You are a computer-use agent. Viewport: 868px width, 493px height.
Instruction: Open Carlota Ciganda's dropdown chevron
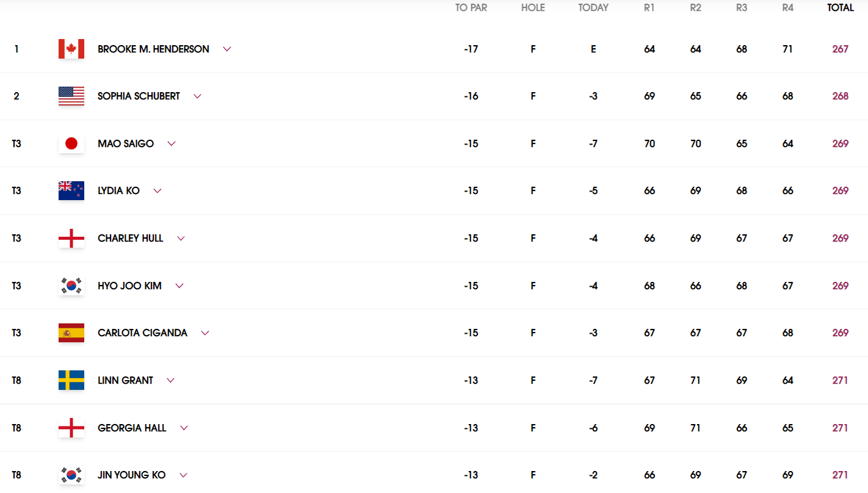205,333
